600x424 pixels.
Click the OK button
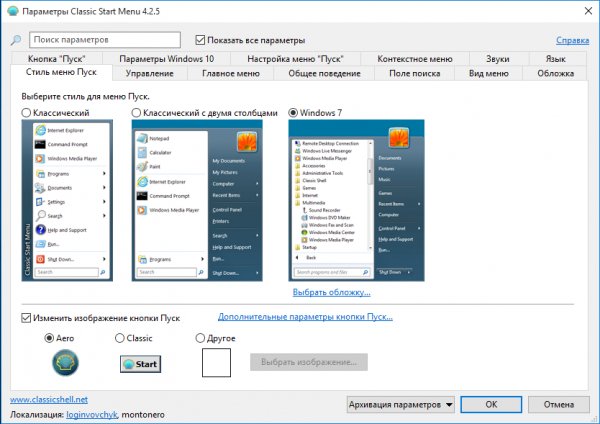491,404
